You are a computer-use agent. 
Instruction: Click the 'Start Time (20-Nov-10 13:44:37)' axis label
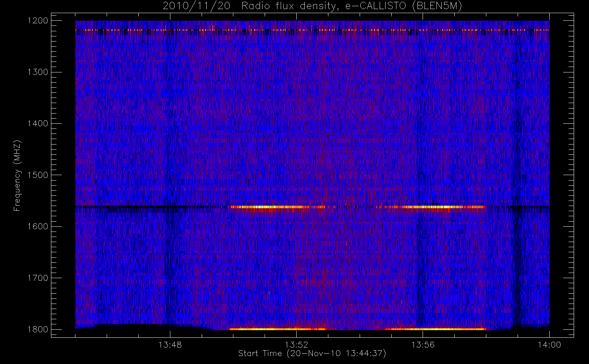point(312,353)
